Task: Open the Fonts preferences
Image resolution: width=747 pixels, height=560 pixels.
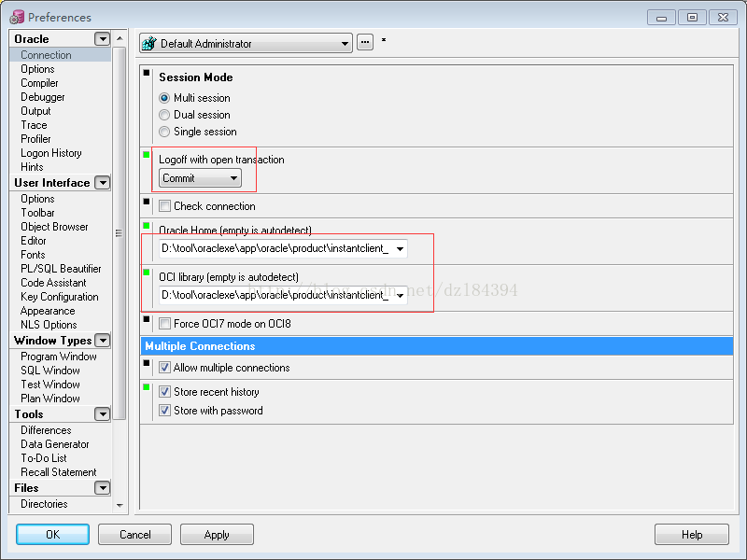Action: [x=33, y=255]
